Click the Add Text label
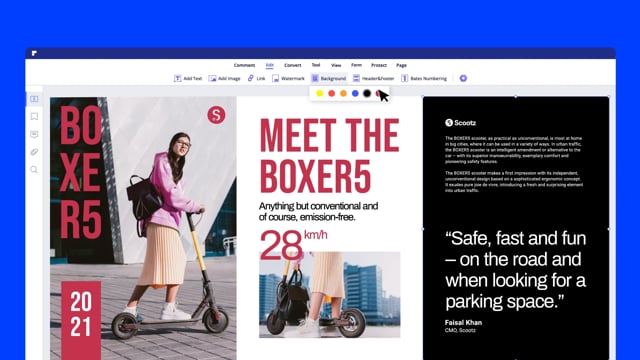Viewport: 640px width, 360px height. [x=193, y=78]
